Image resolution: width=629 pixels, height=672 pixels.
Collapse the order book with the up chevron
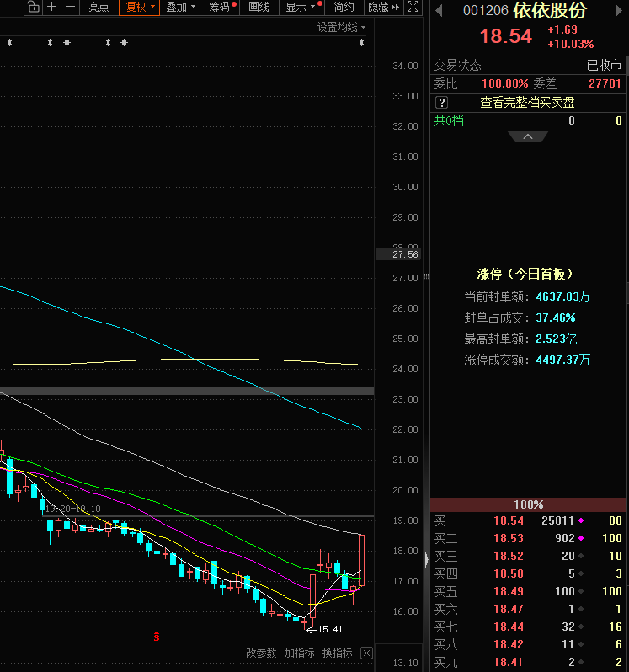click(x=528, y=136)
